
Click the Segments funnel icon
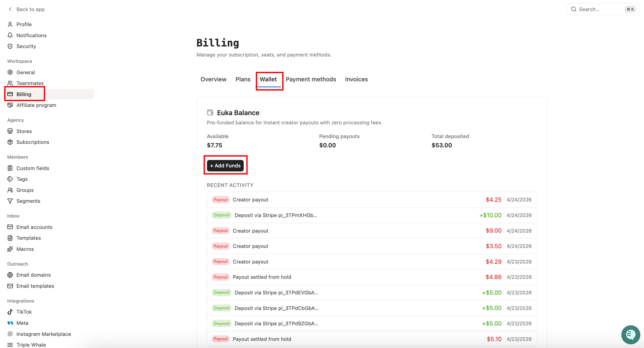(10, 201)
